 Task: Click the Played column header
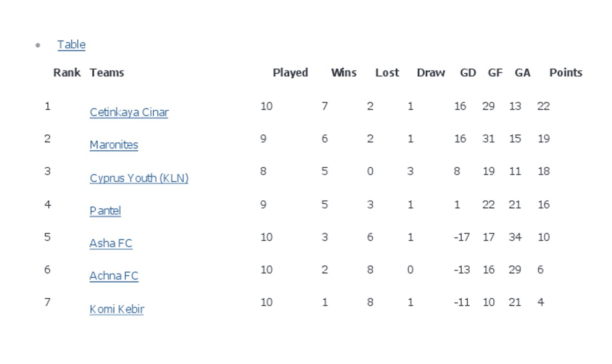(x=290, y=73)
